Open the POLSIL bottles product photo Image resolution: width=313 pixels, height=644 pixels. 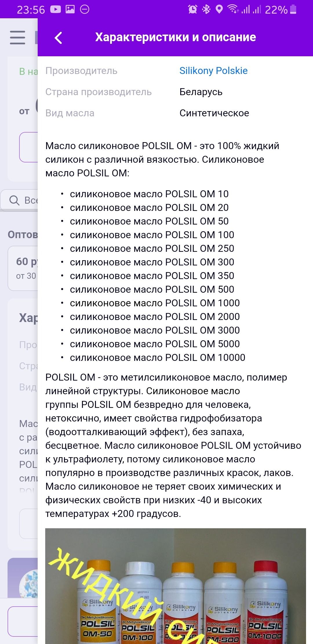pos(176,586)
